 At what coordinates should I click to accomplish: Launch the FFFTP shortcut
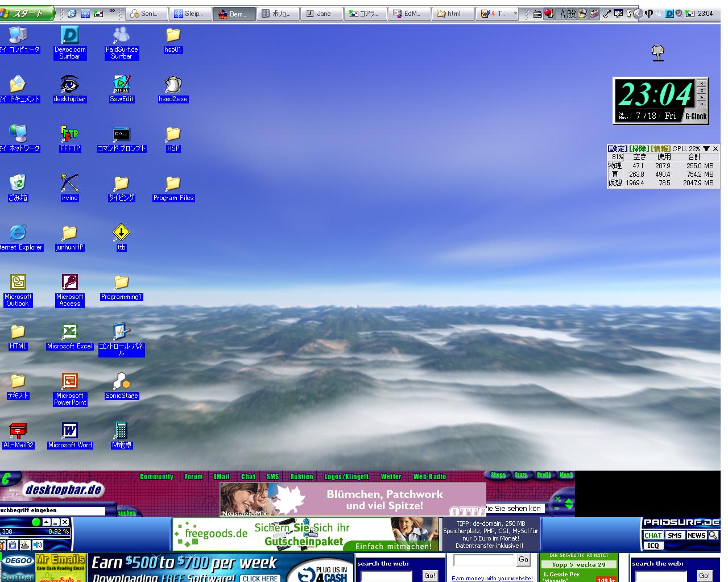tap(69, 138)
